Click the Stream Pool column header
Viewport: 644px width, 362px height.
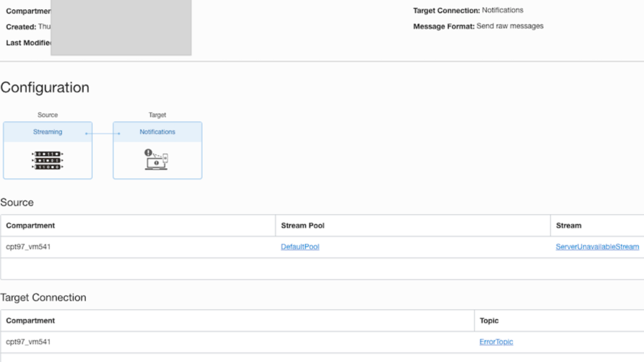(303, 225)
